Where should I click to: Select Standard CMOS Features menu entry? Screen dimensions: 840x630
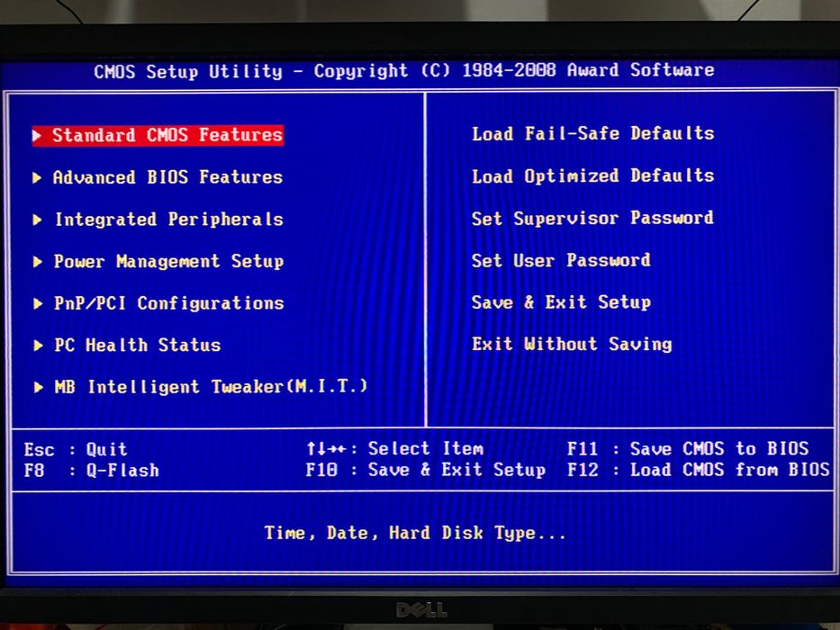coord(158,135)
